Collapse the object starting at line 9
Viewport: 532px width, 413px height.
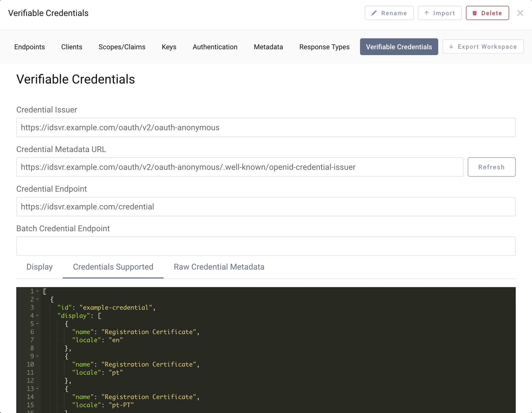click(37, 356)
